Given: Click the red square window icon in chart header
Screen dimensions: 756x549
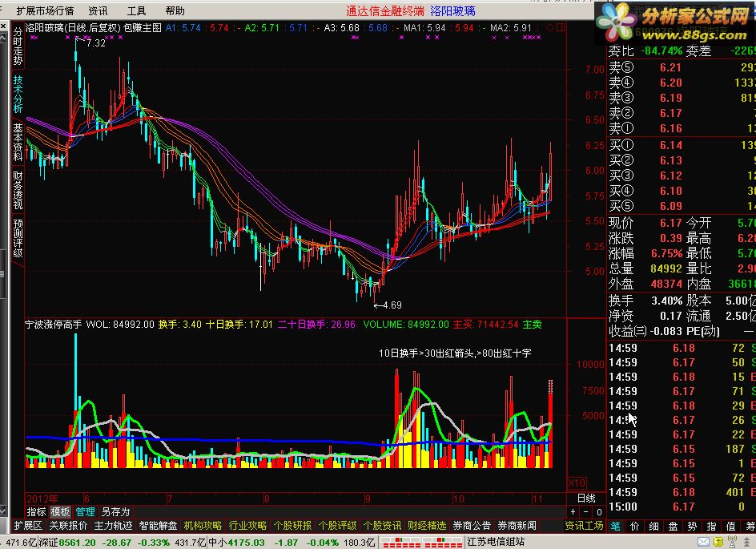Looking at the screenshot, I should tap(561, 28).
